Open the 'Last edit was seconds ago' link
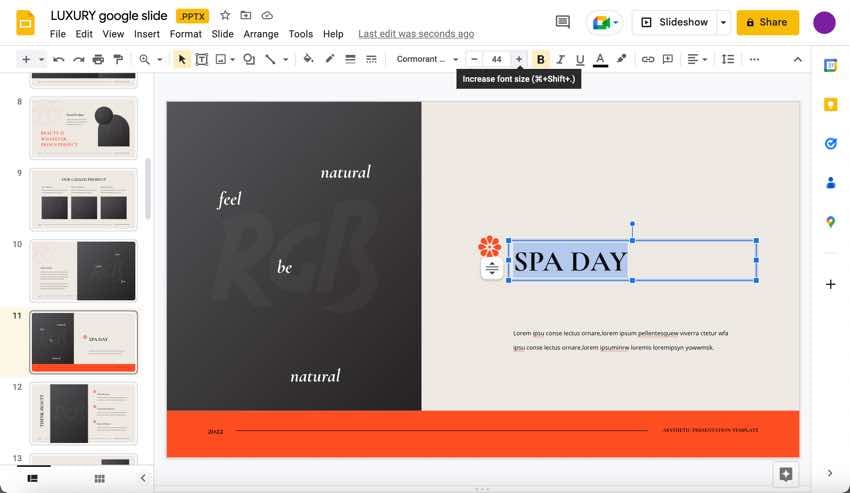The width and height of the screenshot is (850, 493). [416, 34]
